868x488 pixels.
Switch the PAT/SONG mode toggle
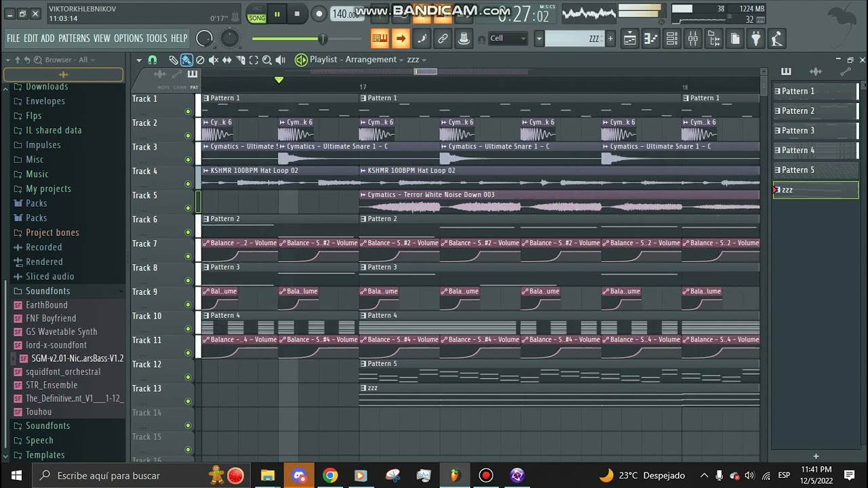point(257,14)
